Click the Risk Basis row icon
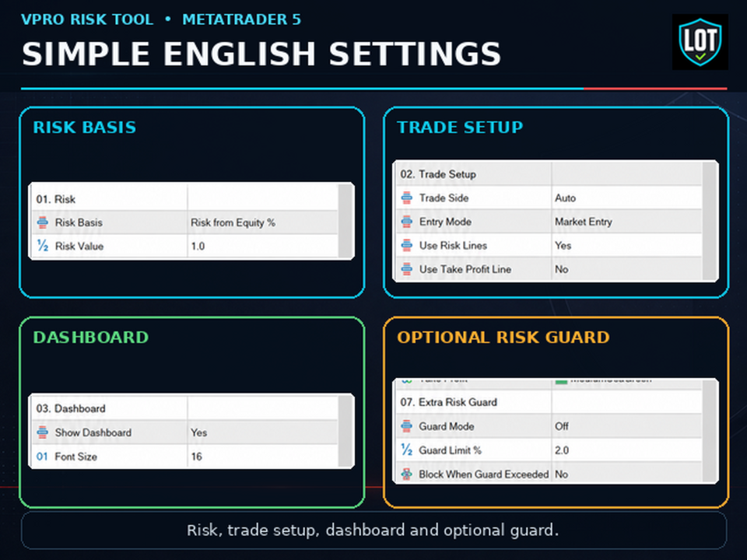Viewport: 747px width, 560px height. pyautogui.click(x=42, y=222)
